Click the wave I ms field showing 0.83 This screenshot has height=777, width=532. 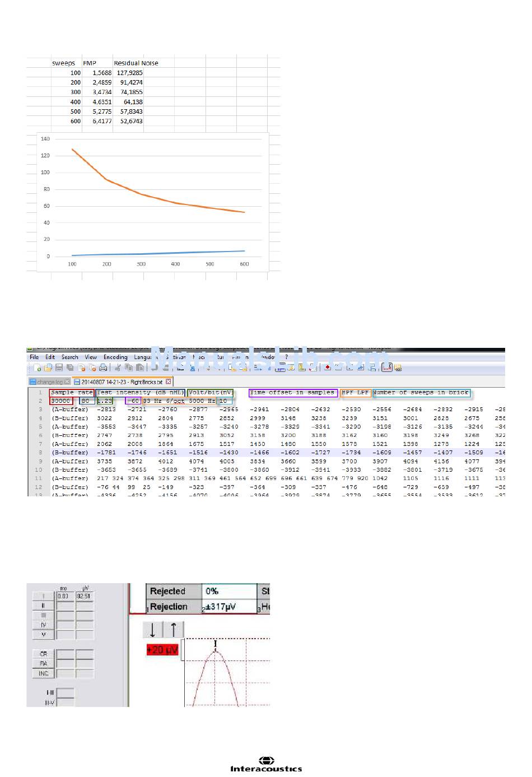[x=64, y=596]
